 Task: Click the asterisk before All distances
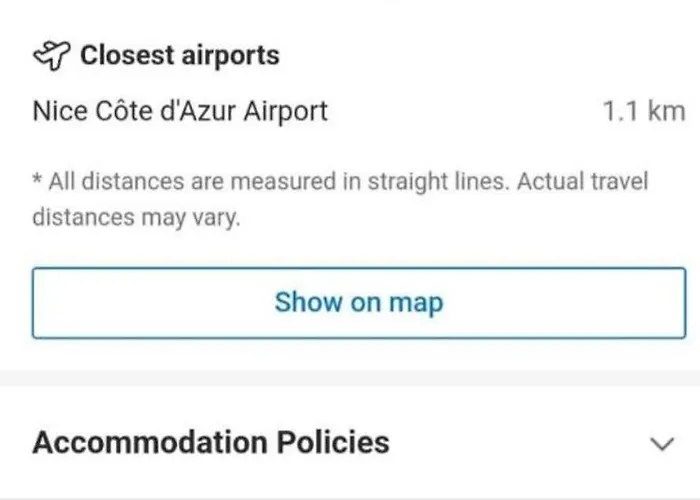pyautogui.click(x=38, y=180)
